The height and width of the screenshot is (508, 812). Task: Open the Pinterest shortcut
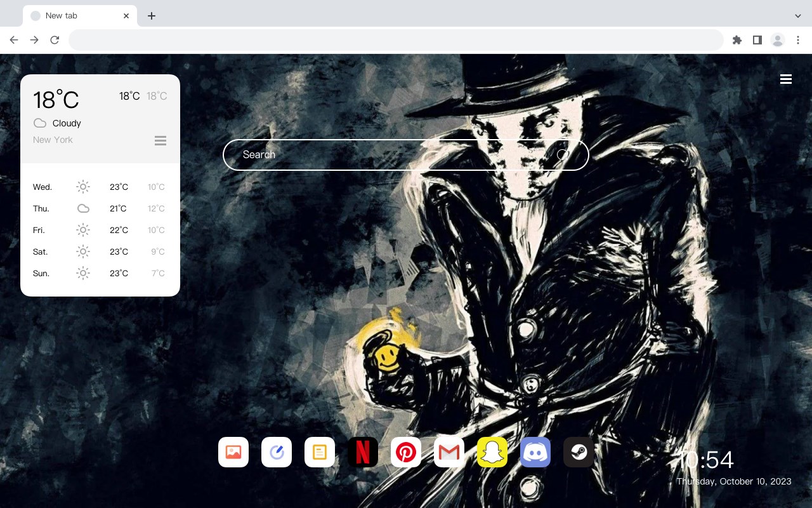tap(406, 452)
